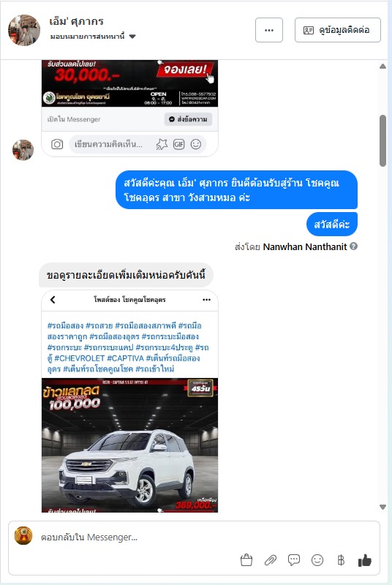This screenshot has width=392, height=585.
Task: Click the camera icon in comment box
Action: click(x=57, y=144)
